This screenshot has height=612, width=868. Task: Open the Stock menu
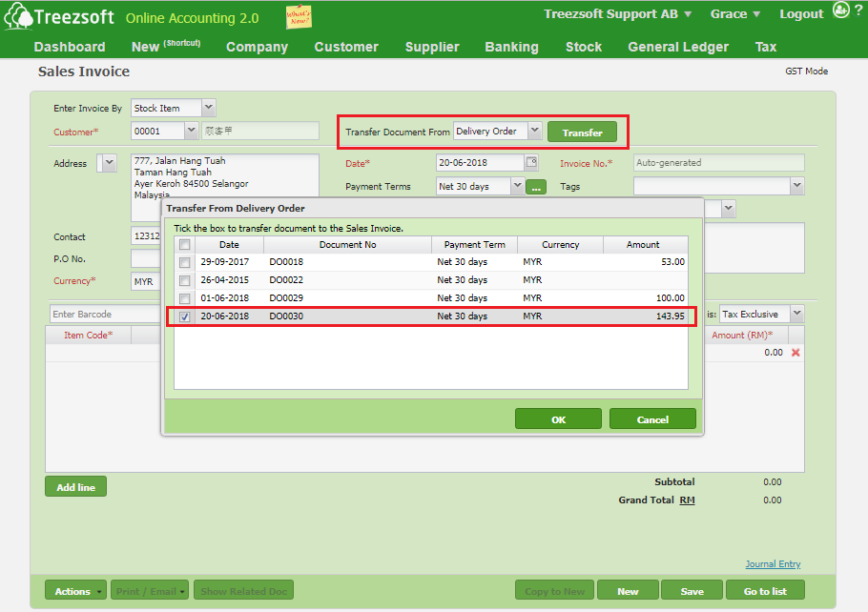point(584,47)
